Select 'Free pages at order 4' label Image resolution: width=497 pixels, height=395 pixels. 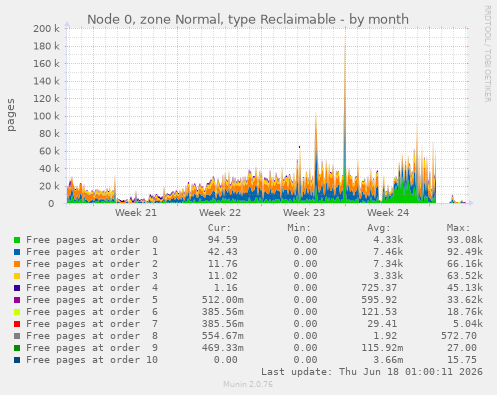92,288
